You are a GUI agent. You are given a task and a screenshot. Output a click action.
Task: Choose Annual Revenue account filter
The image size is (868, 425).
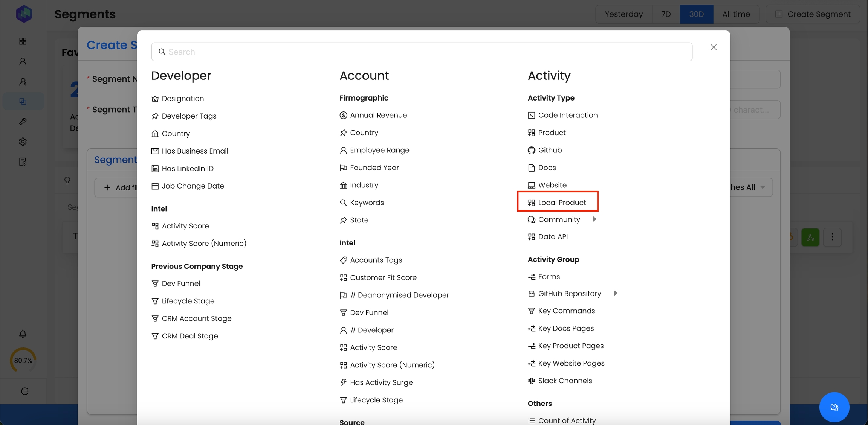point(378,115)
